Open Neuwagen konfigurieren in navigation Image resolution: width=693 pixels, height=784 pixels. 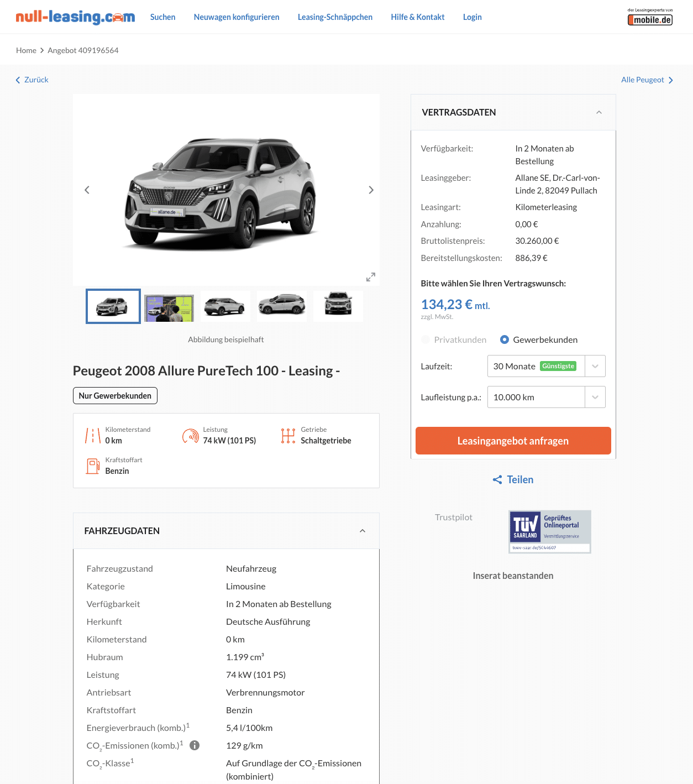tap(237, 17)
